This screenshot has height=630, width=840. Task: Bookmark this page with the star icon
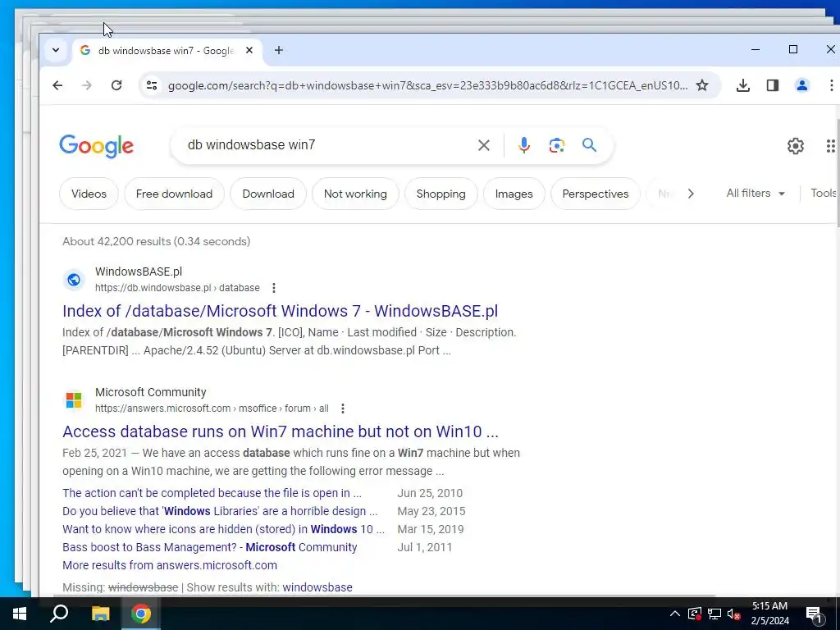click(702, 85)
